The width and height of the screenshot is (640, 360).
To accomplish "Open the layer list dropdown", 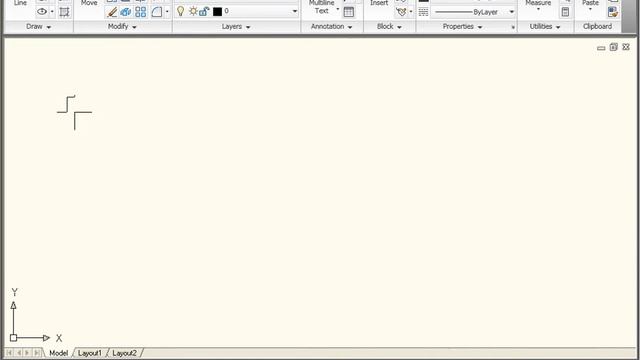I will click(x=294, y=11).
